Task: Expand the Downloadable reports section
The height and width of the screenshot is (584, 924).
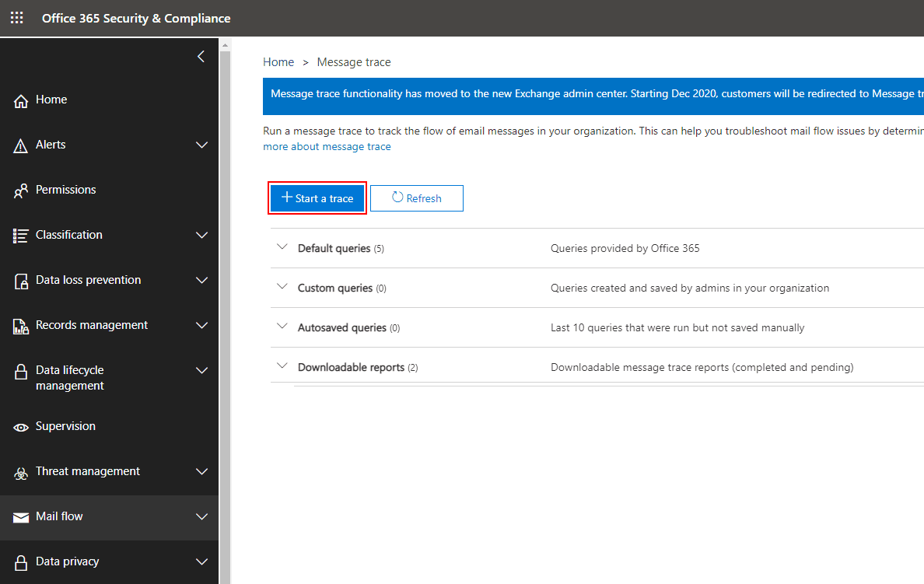Action: pos(282,366)
